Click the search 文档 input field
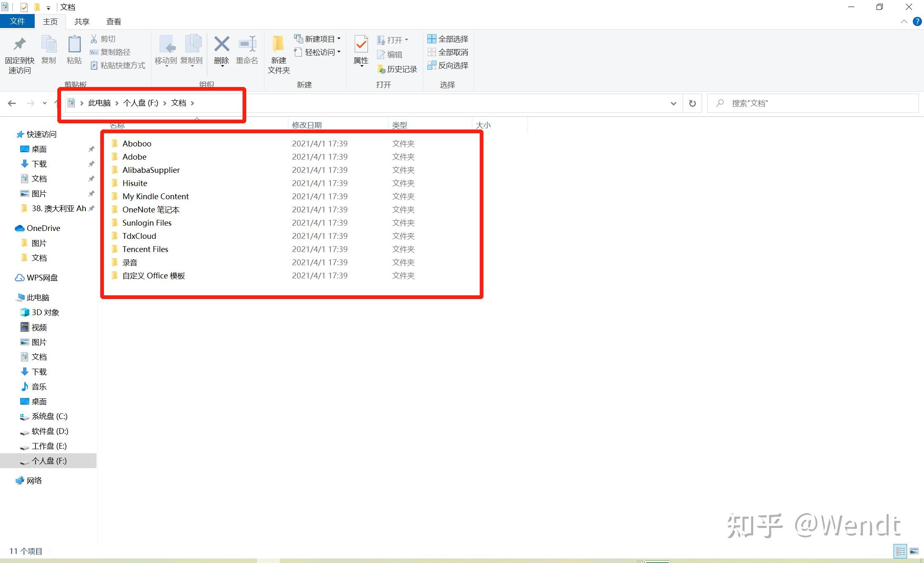Image resolution: width=924 pixels, height=563 pixels. pos(813,103)
